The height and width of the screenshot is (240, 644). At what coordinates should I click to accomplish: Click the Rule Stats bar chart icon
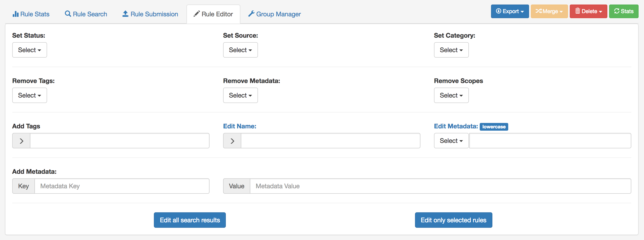pos(15,14)
